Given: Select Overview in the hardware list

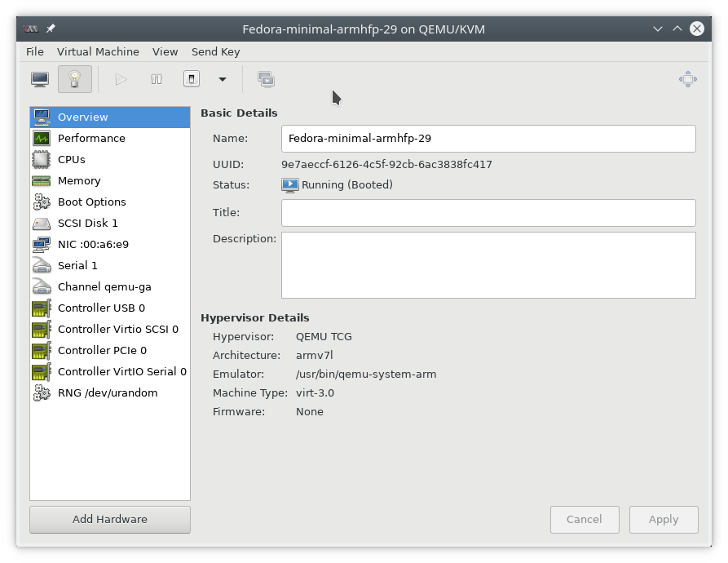Looking at the screenshot, I should coord(110,117).
